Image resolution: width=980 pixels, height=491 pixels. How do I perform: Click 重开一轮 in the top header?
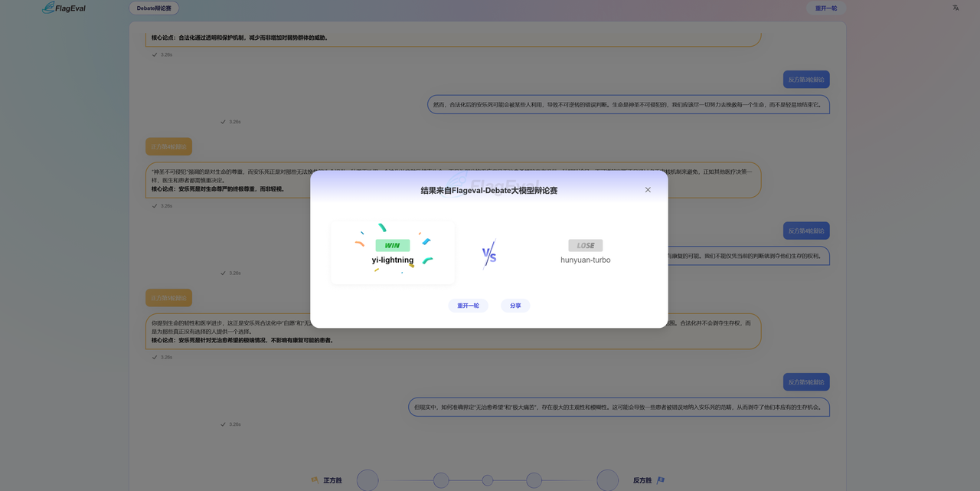(825, 8)
